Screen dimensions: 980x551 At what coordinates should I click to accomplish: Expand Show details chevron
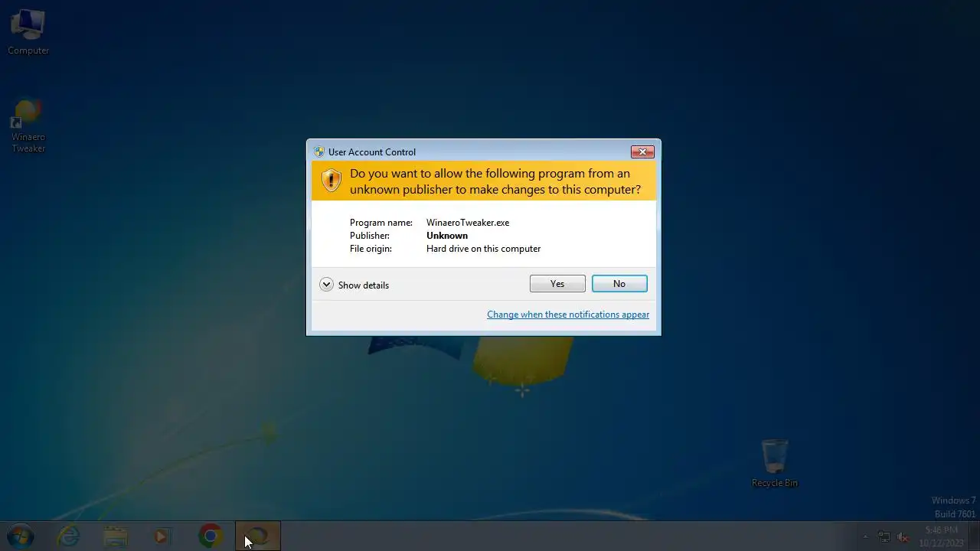click(326, 285)
